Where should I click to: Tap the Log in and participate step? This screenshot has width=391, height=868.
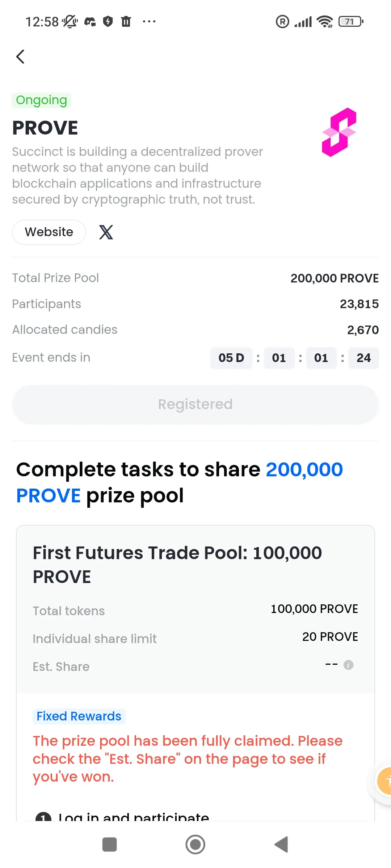tap(122, 817)
